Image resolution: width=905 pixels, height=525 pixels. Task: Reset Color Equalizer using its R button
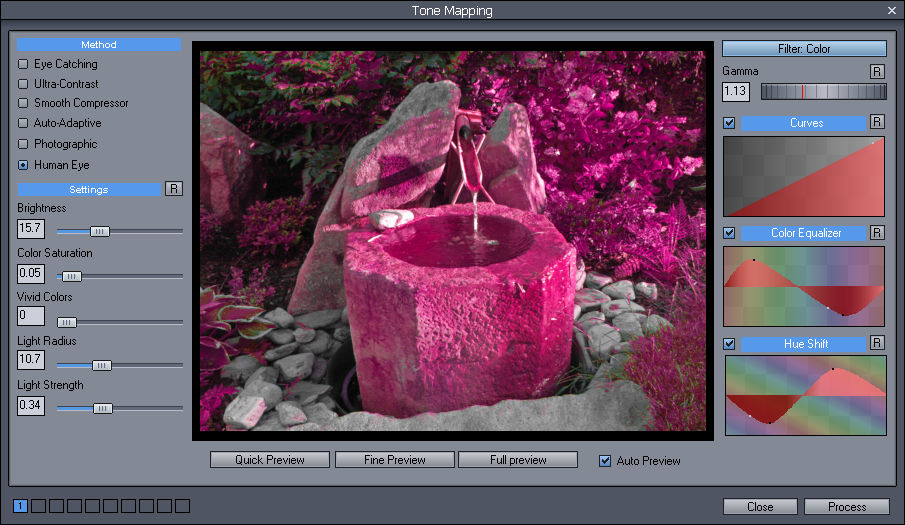[877, 233]
